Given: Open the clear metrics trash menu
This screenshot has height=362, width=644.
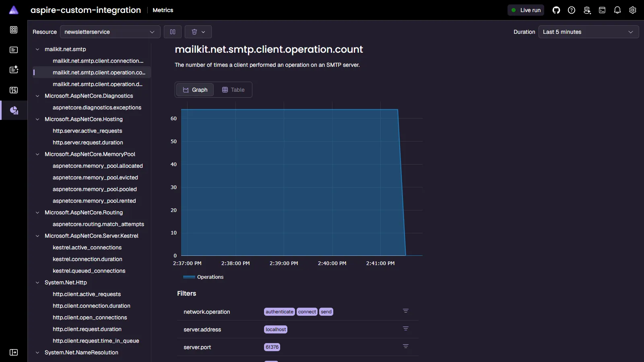Looking at the screenshot, I should tap(198, 32).
